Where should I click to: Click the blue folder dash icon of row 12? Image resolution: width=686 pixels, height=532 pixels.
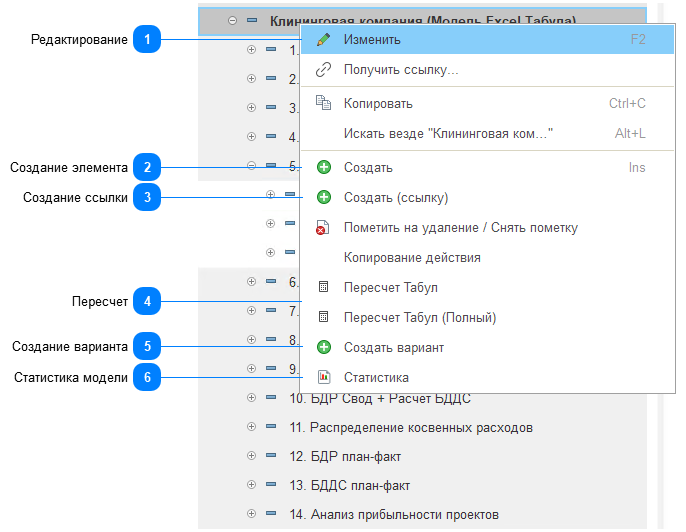pyautogui.click(x=271, y=455)
